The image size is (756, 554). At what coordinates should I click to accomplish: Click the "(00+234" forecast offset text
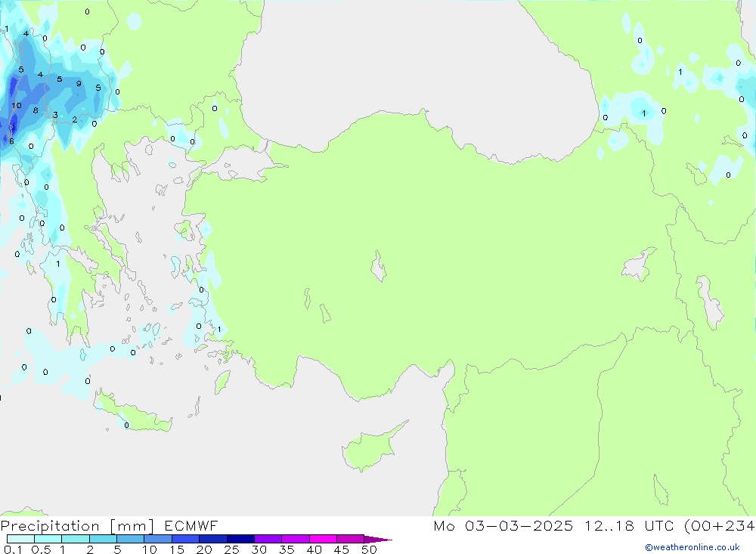[x=720, y=525]
